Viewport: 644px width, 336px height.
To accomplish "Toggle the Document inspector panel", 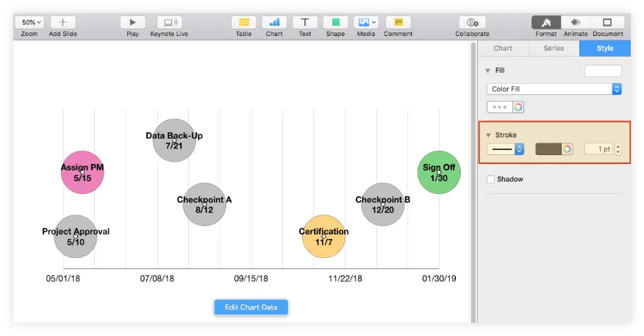I will (607, 23).
